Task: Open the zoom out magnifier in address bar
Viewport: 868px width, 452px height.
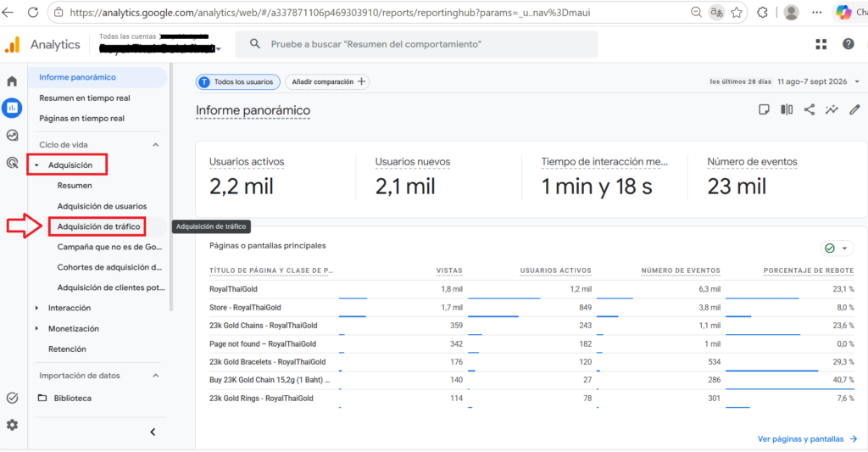Action: [697, 12]
